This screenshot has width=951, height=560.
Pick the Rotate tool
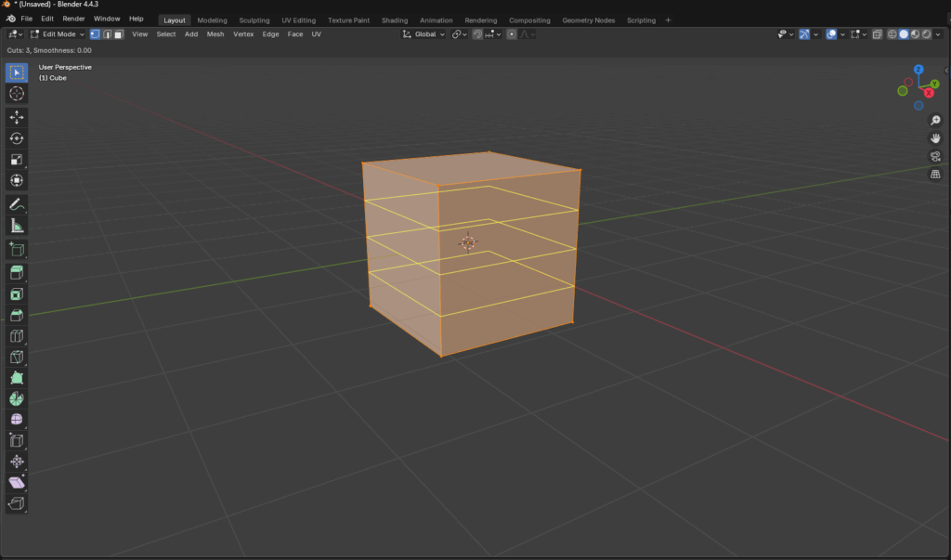click(x=17, y=138)
